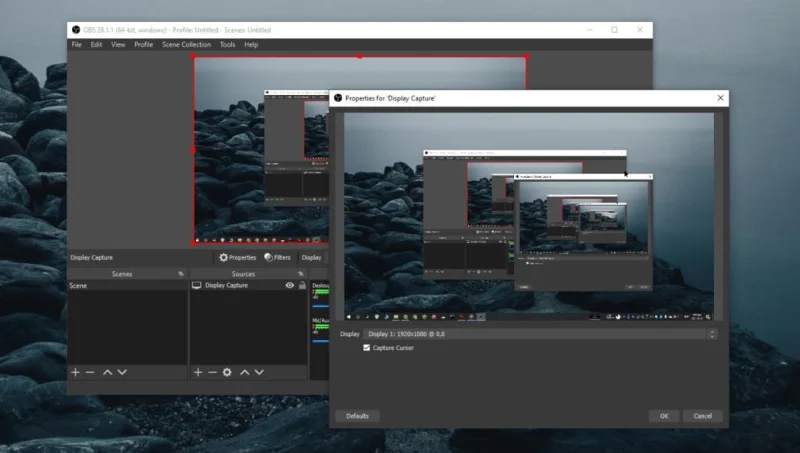Open the Display selection dropdown

540,334
